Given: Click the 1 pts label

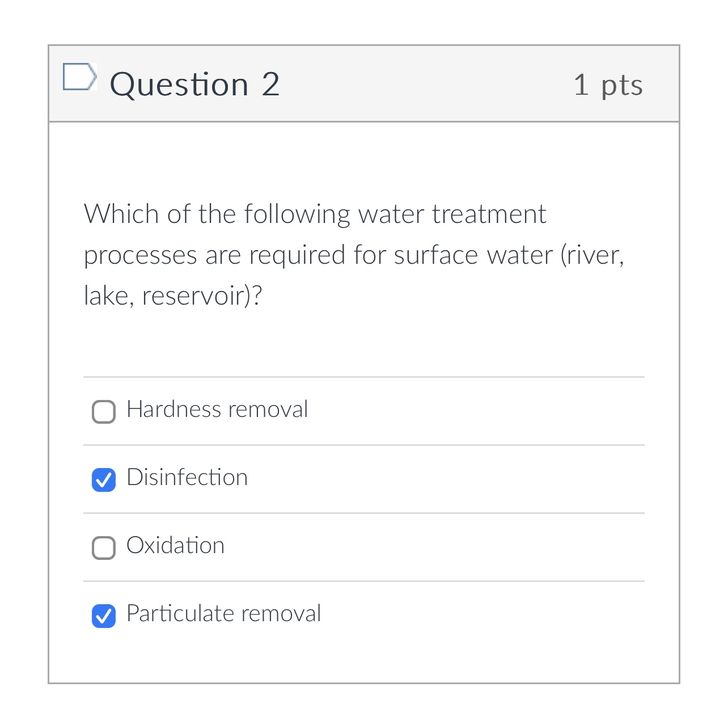Looking at the screenshot, I should [608, 85].
